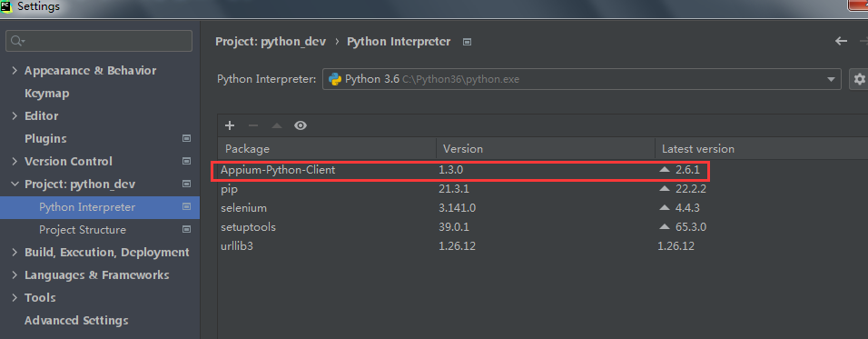Expand Languages & Frameworks section
The width and height of the screenshot is (868, 339).
click(15, 274)
